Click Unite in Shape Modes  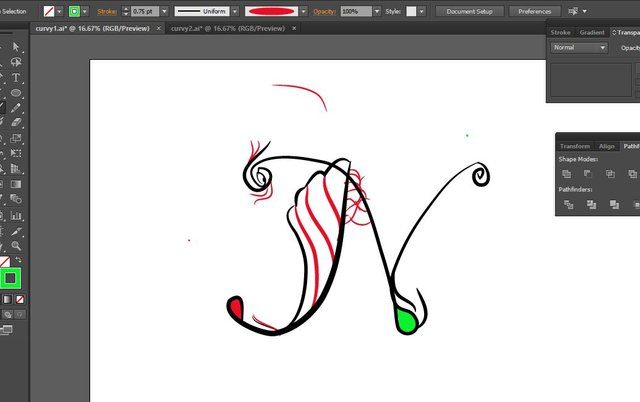[x=567, y=174]
